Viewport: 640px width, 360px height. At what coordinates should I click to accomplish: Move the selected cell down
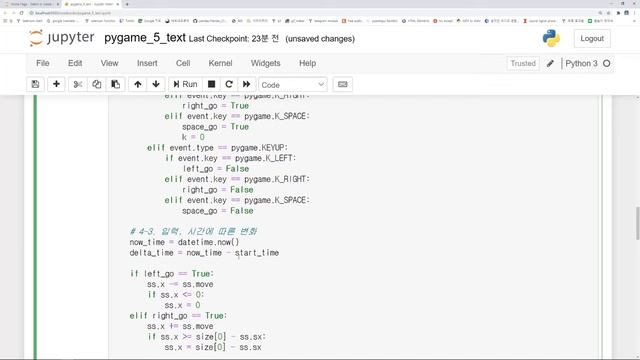click(x=156, y=84)
